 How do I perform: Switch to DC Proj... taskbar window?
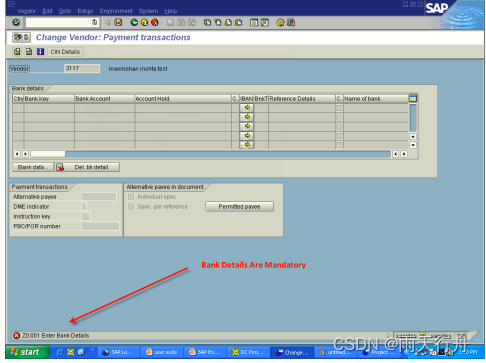(x=248, y=352)
